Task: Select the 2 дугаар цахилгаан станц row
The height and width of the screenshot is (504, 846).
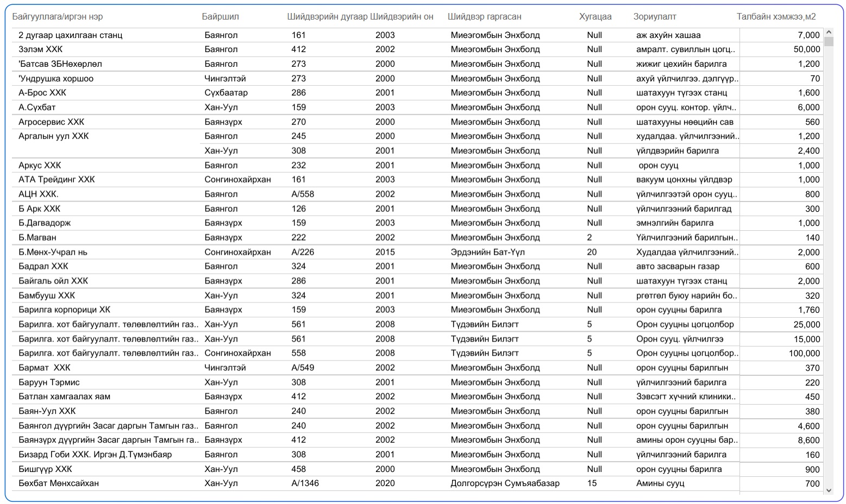Action: tap(70, 35)
